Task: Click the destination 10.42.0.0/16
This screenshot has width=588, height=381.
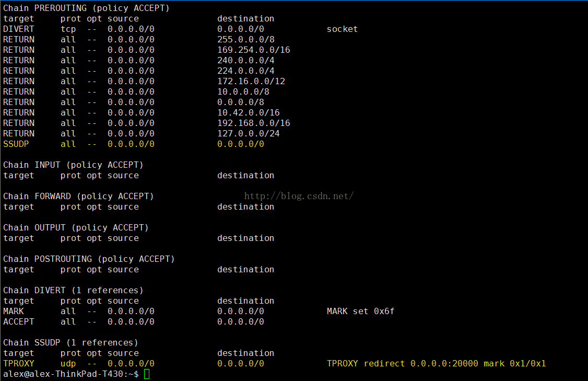Action: coord(248,113)
